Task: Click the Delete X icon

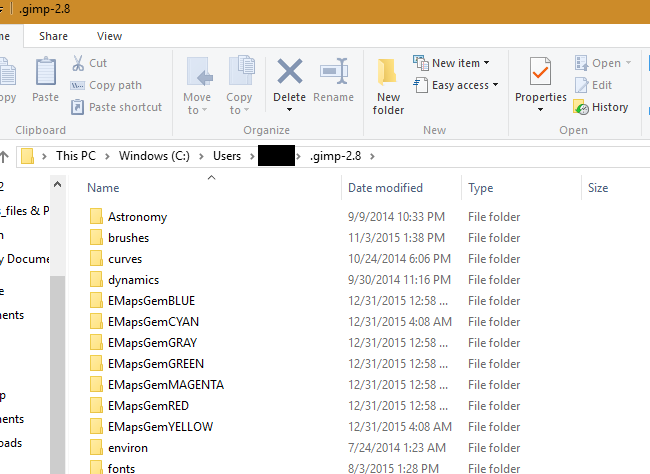Action: point(290,71)
